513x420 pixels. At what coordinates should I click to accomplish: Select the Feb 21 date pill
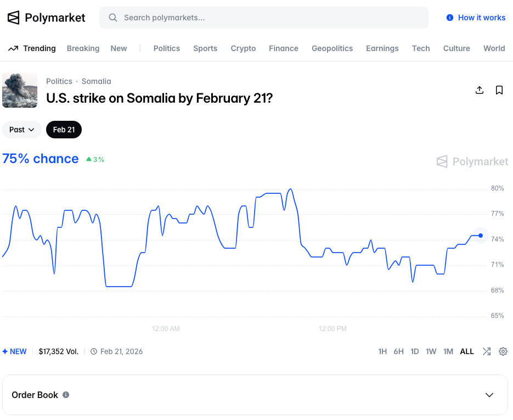pos(64,130)
